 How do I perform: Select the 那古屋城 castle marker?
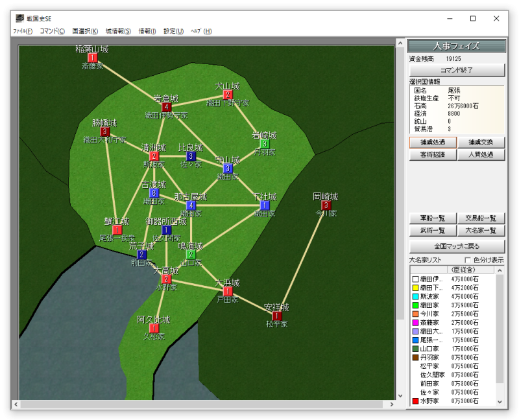pos(191,205)
